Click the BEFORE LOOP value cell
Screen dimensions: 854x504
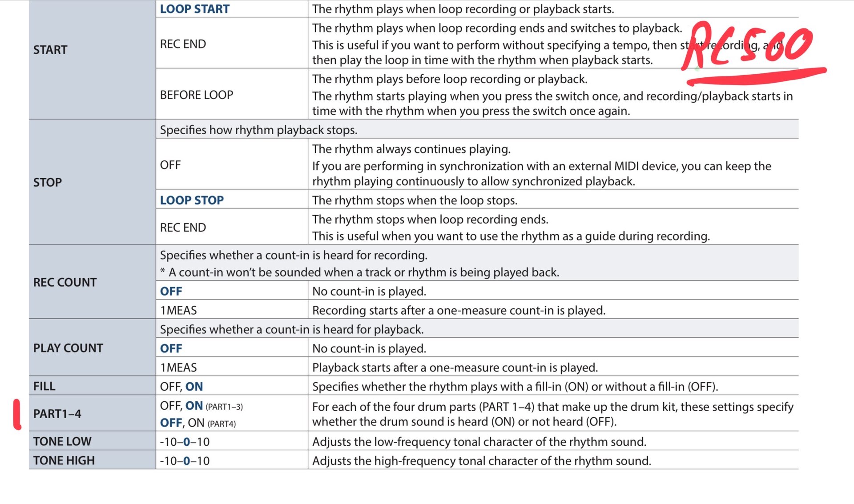click(x=197, y=95)
